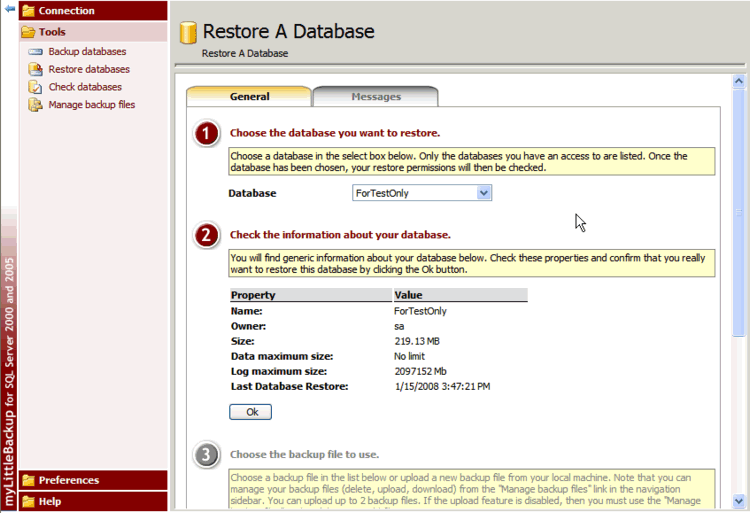Click the heading Choose the backup file to use
Image resolution: width=750 pixels, height=513 pixels.
(304, 455)
